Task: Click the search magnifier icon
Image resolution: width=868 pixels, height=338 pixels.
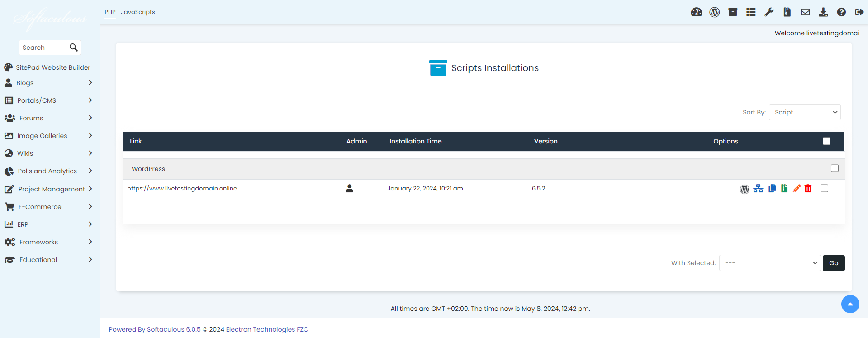Action: click(x=73, y=48)
